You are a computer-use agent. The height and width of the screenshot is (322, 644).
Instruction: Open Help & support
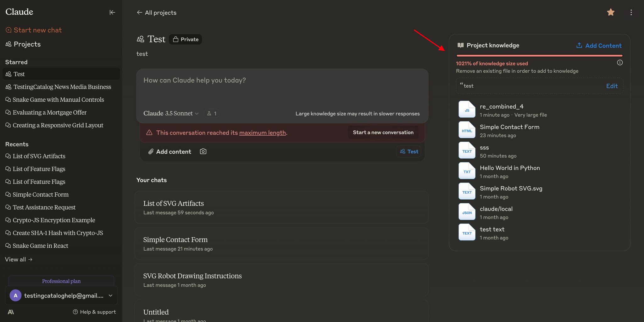click(94, 312)
